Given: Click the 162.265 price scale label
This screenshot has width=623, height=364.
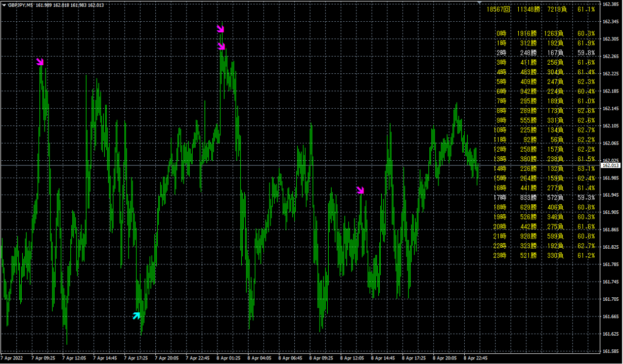Looking at the screenshot, I should click(611, 56).
